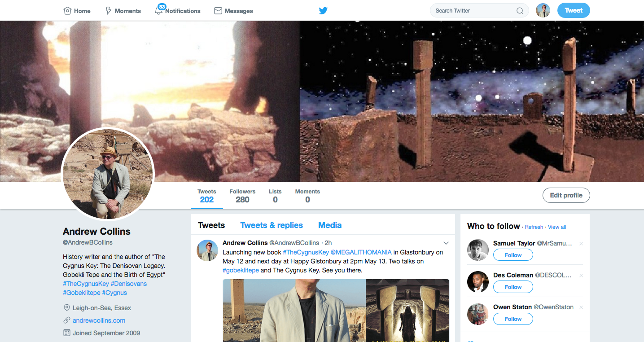The image size is (644, 342).
Task: Click the #Denisovans hashtag in bio
Action: (129, 284)
